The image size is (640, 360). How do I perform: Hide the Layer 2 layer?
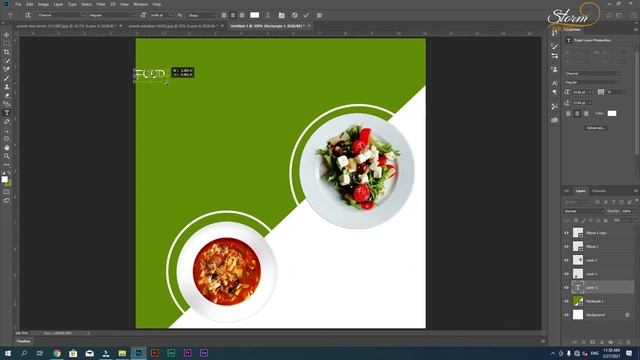click(567, 260)
